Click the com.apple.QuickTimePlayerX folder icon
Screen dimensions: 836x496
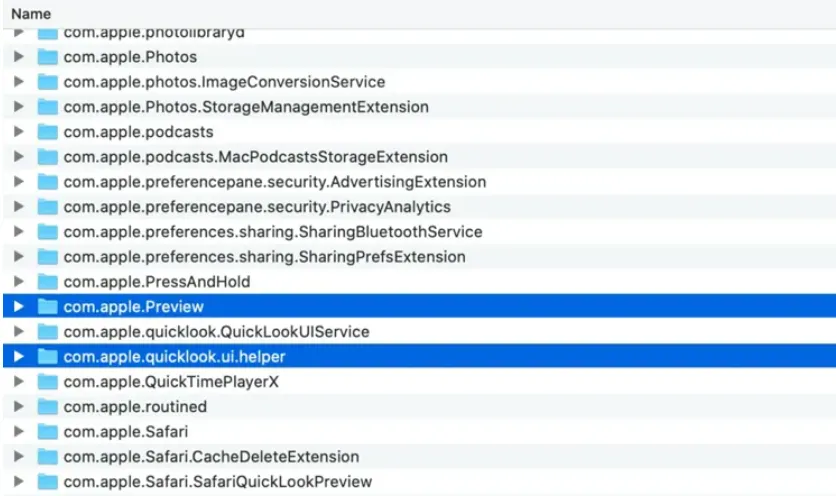pos(48,382)
